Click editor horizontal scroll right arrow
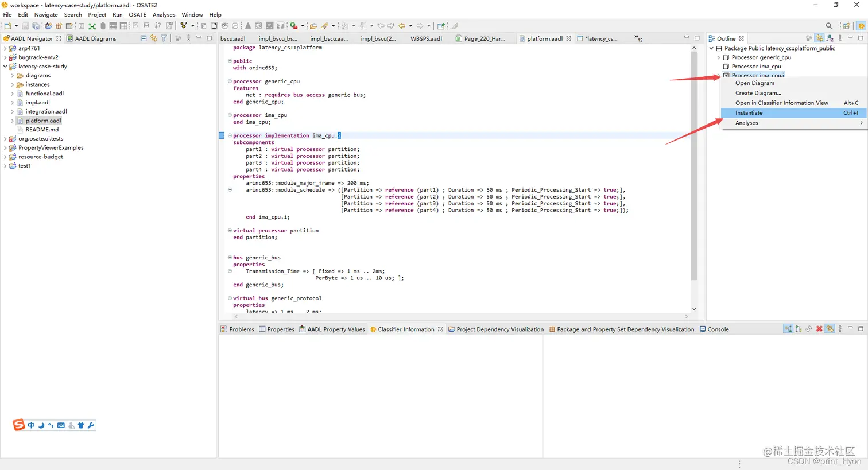Image resolution: width=868 pixels, height=470 pixels. pos(687,316)
